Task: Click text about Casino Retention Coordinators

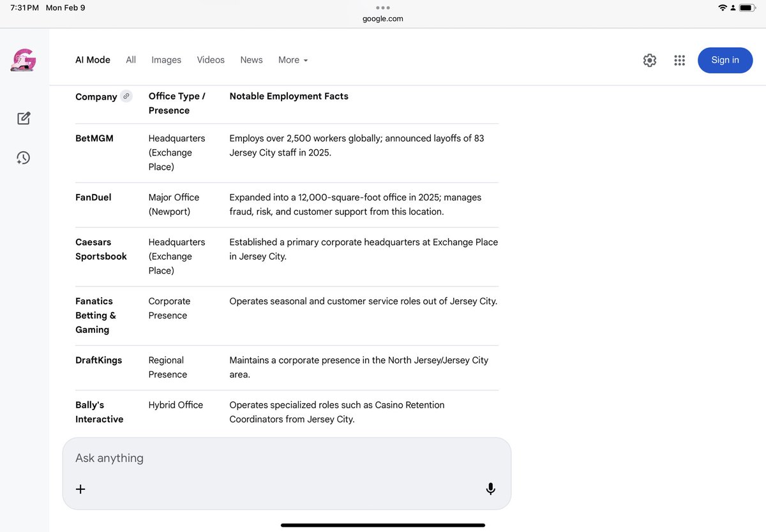Action: (x=337, y=412)
